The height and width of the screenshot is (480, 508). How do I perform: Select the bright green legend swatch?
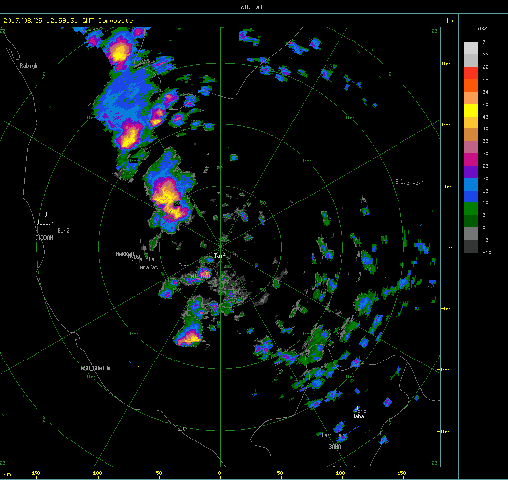pyautogui.click(x=471, y=209)
